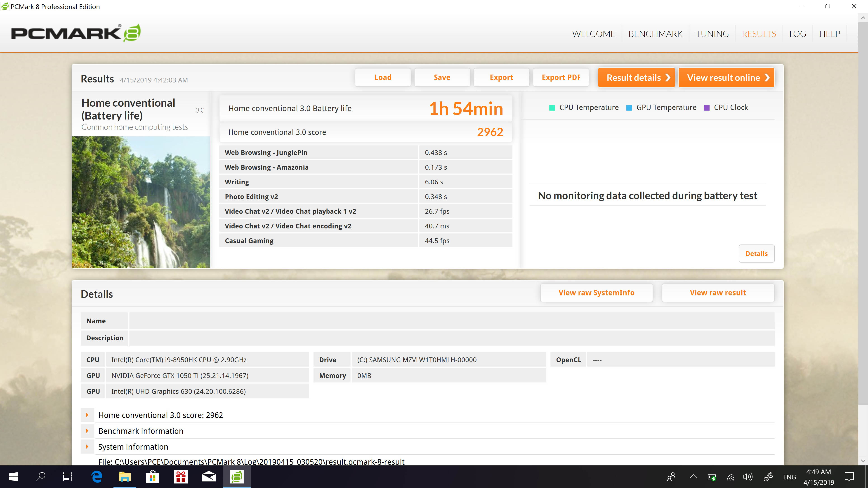Screen dimensions: 868x488
Task: Select the RESULTS tab
Action: pos(759,34)
